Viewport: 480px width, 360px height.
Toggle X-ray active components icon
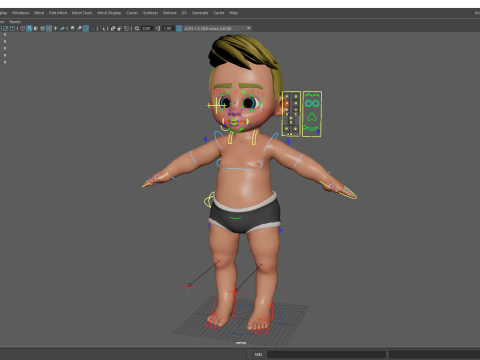120,28
